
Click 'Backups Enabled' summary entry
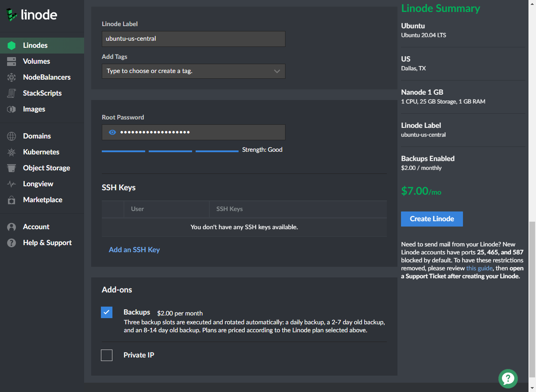(x=428, y=159)
